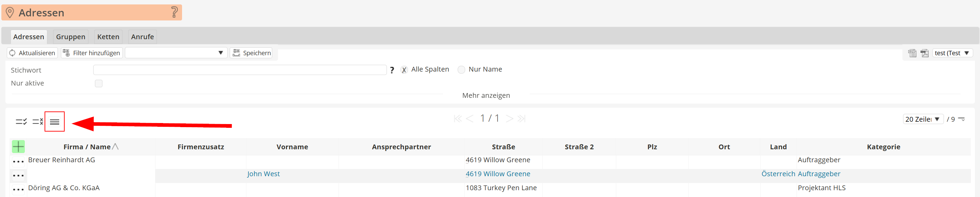Open the 20 Zeilen rows dropdown

tap(922, 119)
